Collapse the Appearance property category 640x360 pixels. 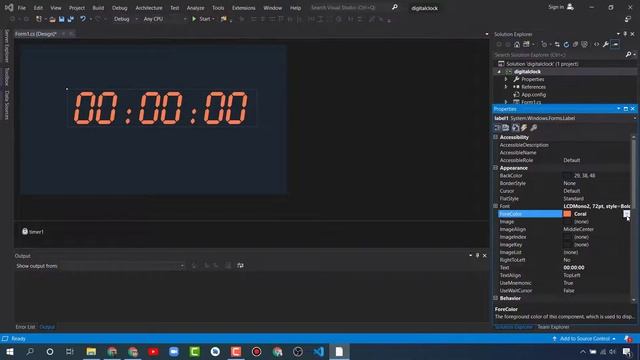coord(496,168)
